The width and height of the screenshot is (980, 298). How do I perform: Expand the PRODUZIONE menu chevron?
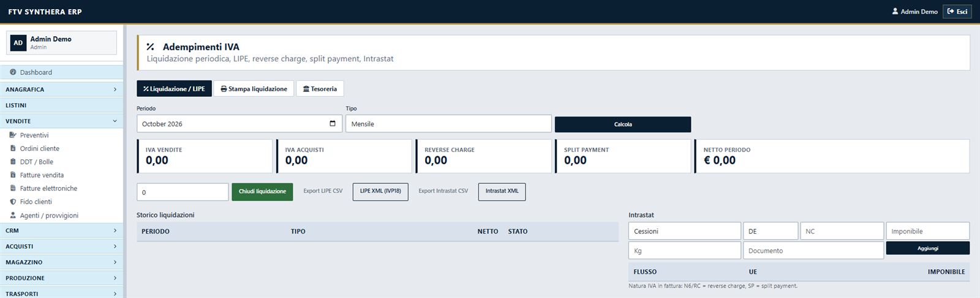click(115, 278)
